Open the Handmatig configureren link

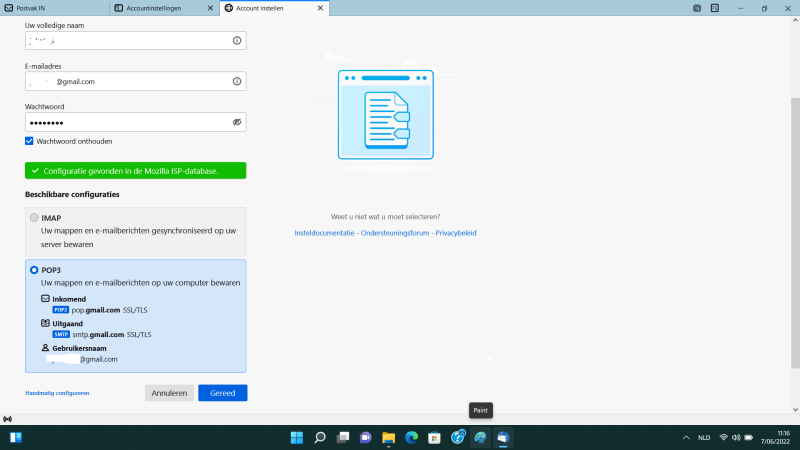57,393
